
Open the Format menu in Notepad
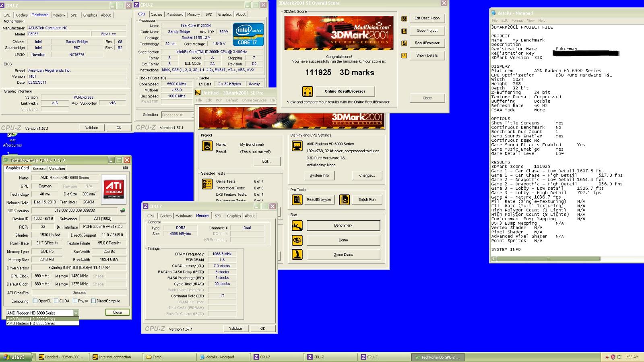517,21
